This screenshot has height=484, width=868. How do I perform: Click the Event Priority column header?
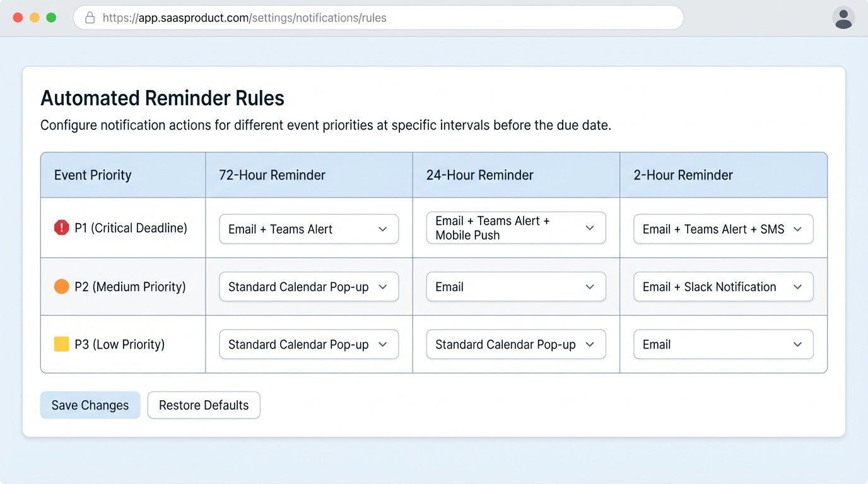[92, 175]
